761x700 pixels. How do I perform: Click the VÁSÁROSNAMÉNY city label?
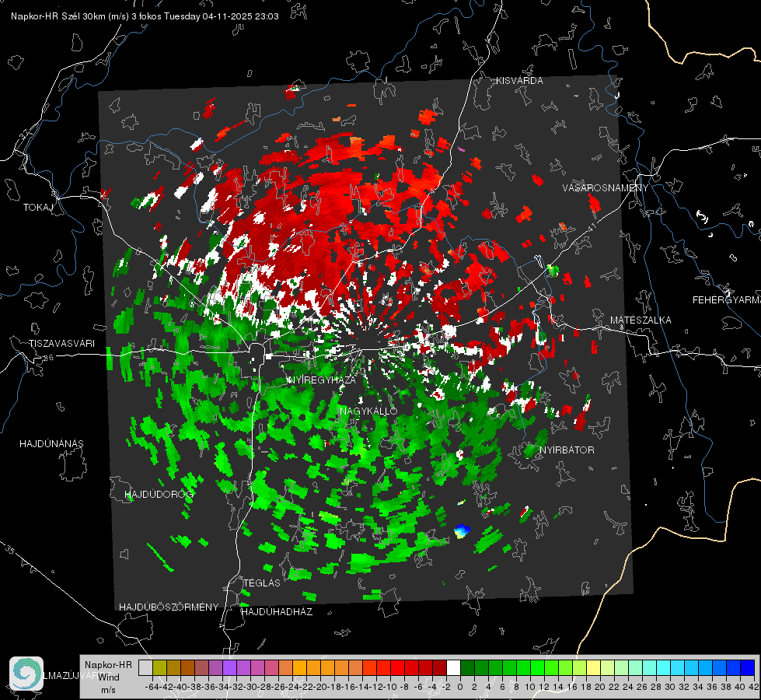coord(606,188)
